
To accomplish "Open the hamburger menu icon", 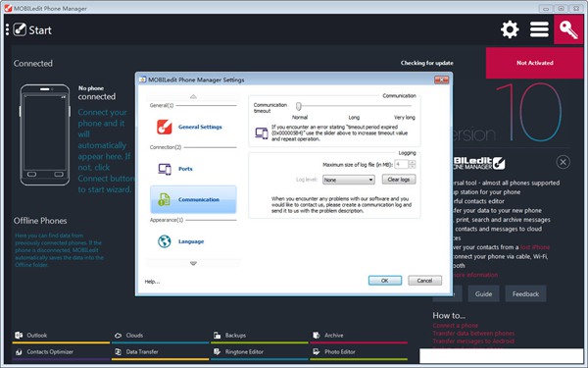I will point(539,29).
